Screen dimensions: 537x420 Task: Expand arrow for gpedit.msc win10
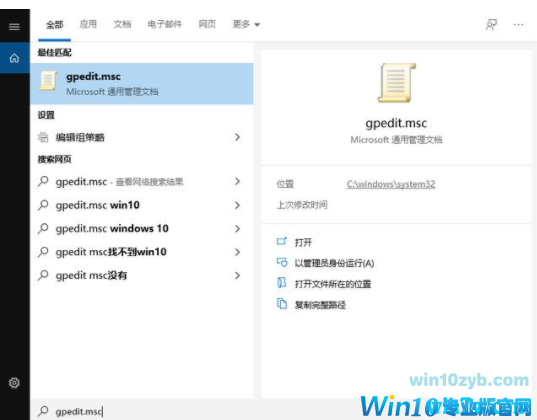point(237,205)
